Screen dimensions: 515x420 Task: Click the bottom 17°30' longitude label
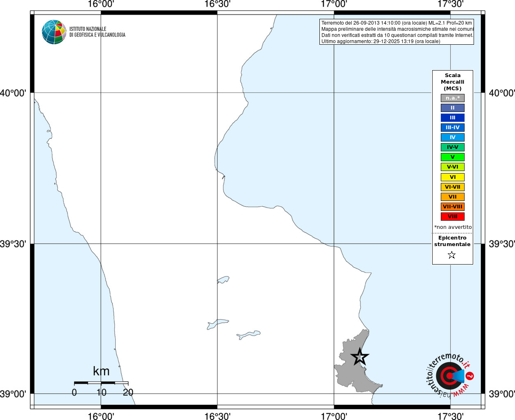451,416
